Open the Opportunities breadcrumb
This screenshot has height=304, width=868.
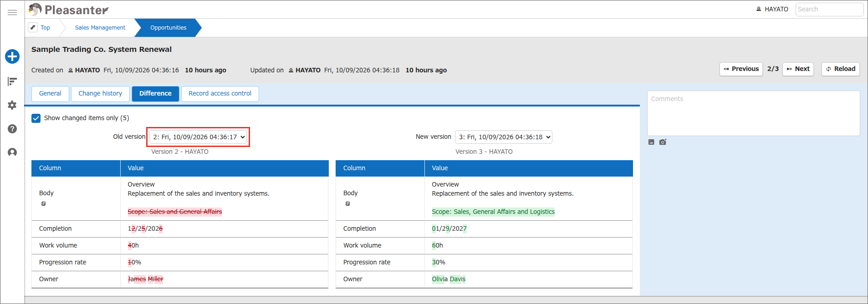pos(168,28)
